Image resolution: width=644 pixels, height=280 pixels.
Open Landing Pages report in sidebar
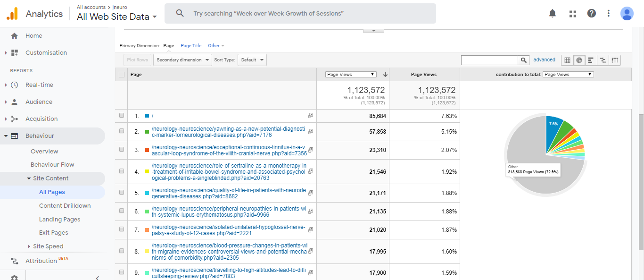pos(59,219)
